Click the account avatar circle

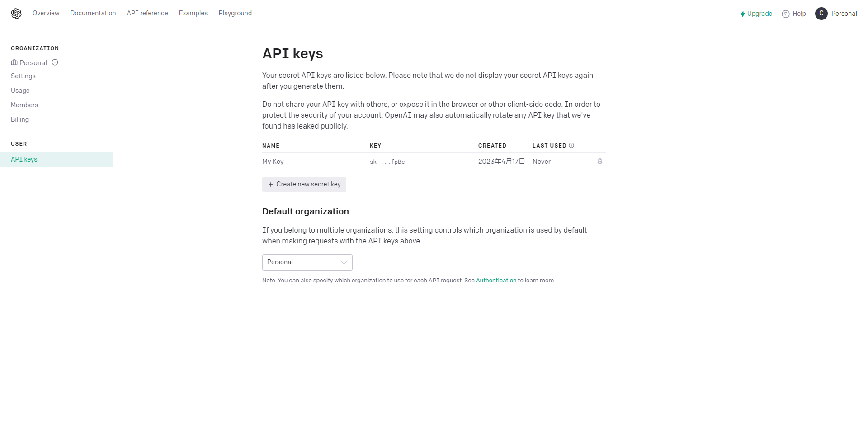[x=821, y=14]
